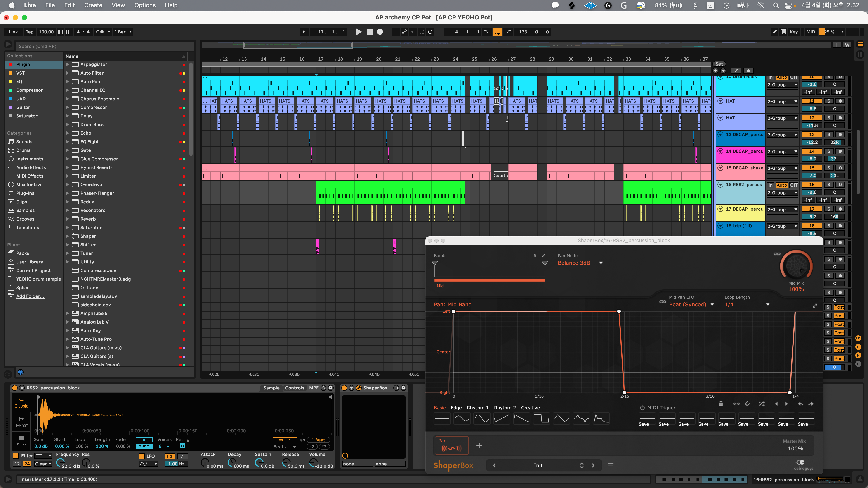Viewport: 868px width, 488px height.
Task: Expand the Arpeggiator folder in browser
Action: [x=68, y=64]
